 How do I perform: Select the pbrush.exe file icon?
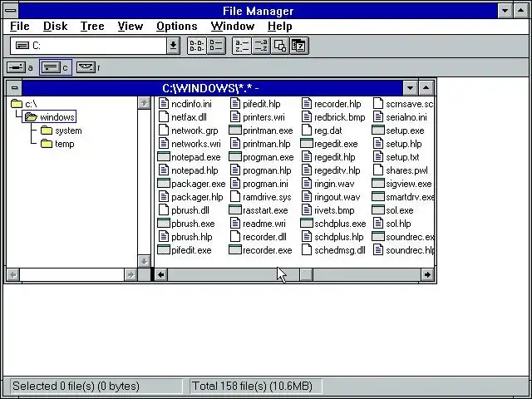pos(164,224)
